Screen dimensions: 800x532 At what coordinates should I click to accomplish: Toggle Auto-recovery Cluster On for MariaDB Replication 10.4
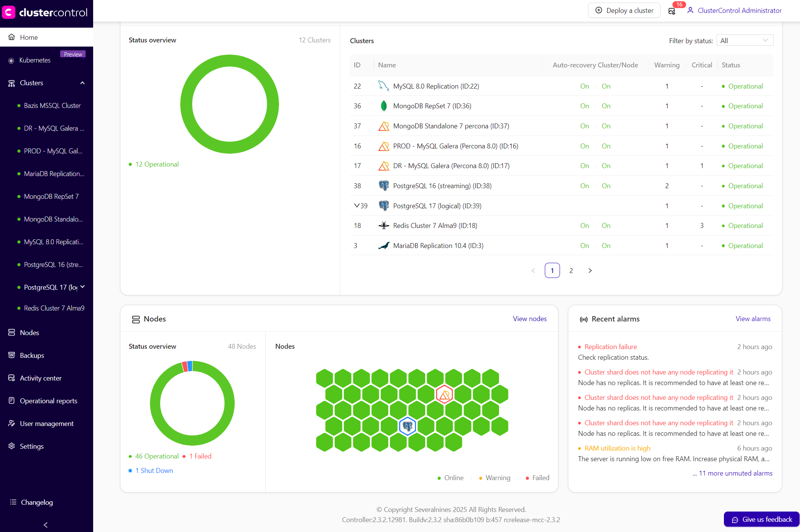pyautogui.click(x=585, y=245)
